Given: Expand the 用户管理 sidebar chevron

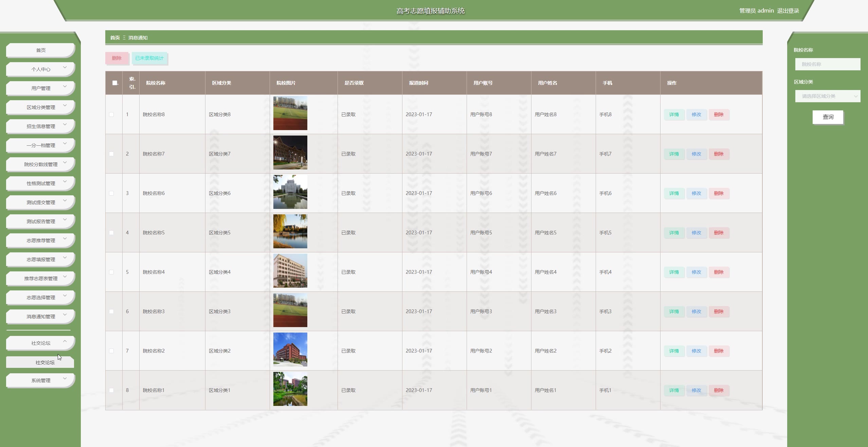Looking at the screenshot, I should point(65,86).
